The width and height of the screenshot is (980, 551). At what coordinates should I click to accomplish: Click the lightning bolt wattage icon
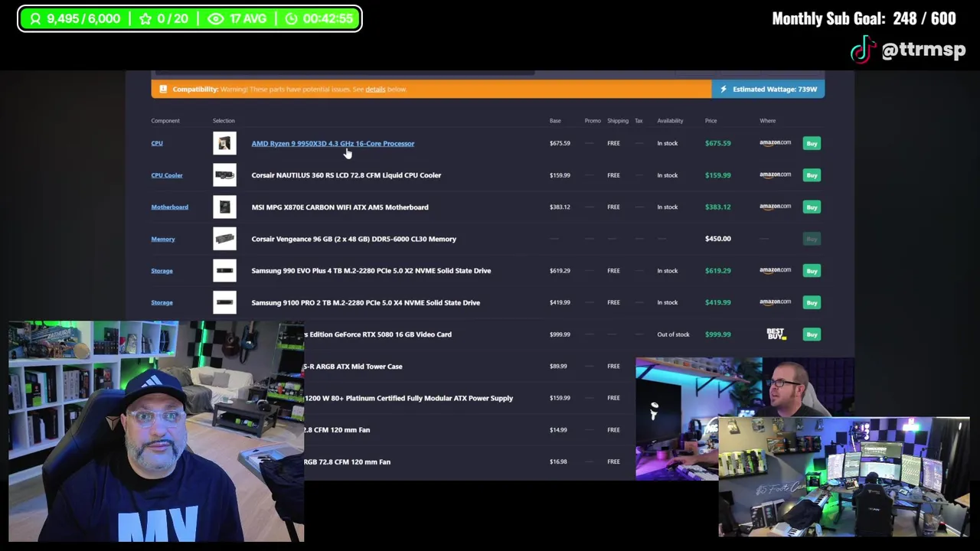723,89
